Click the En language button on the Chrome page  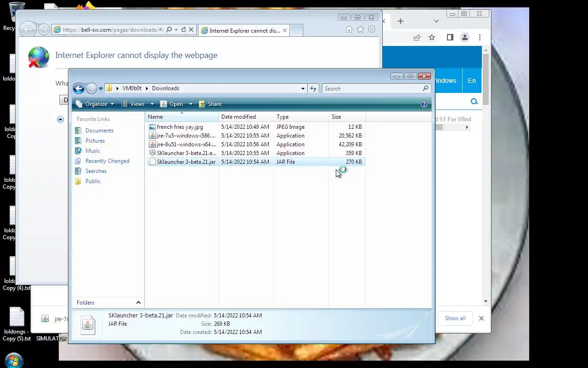[x=472, y=80]
